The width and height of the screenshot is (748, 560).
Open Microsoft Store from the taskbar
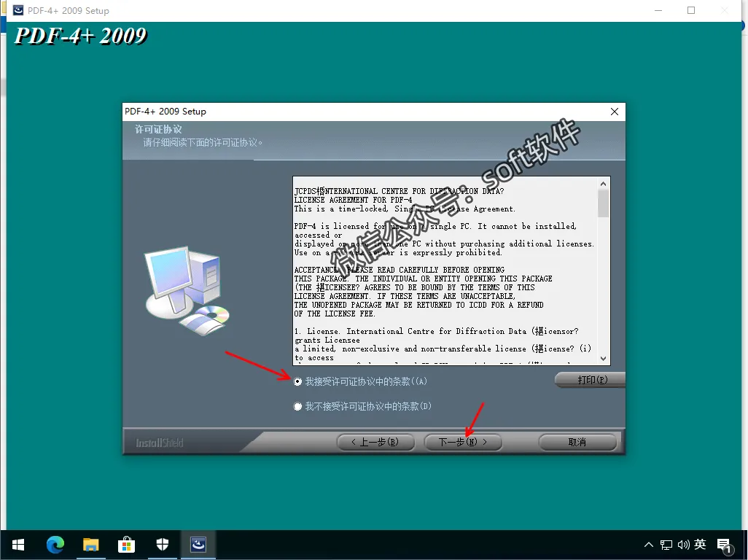point(126,545)
